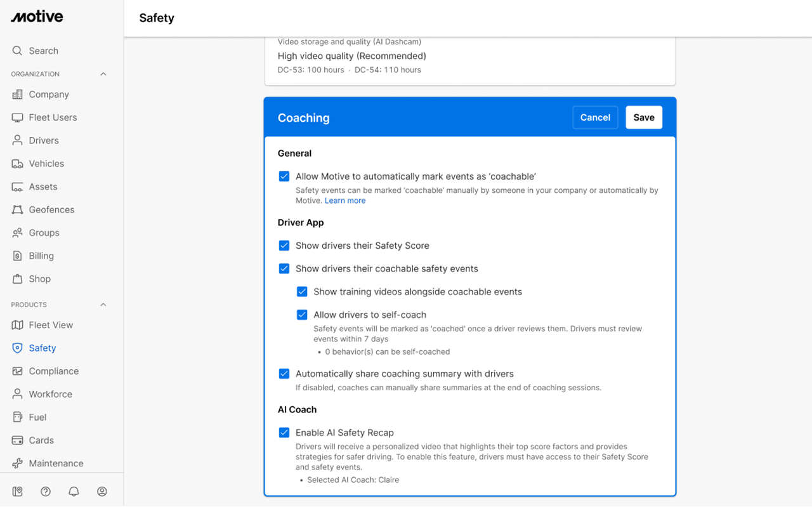812x507 pixels.
Task: Open Search in the sidebar
Action: click(43, 51)
